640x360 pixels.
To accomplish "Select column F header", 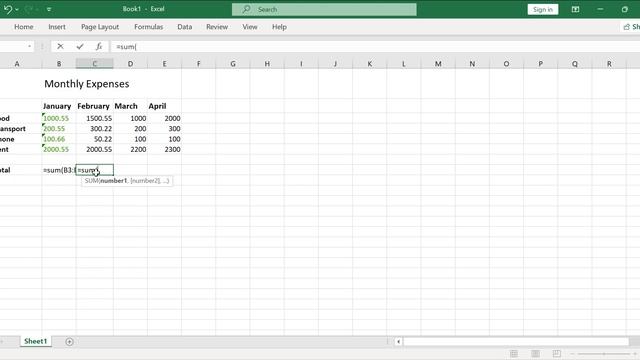I will coord(199,64).
